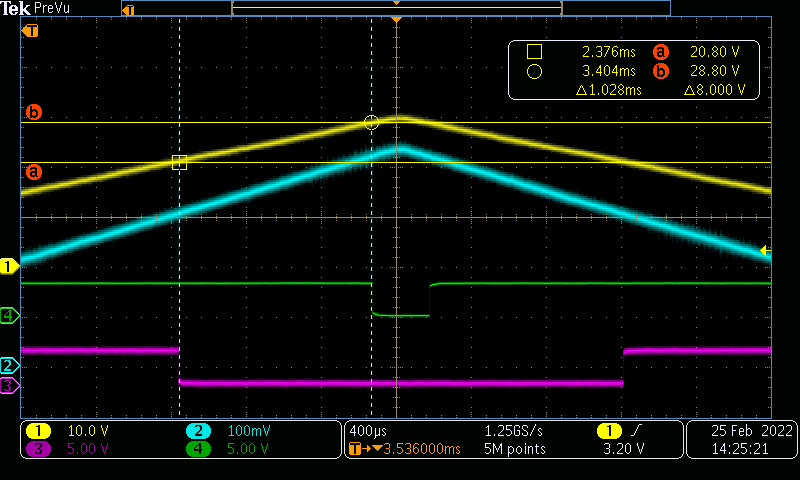
Task: Click the rising edge trigger slope icon
Action: click(x=634, y=430)
